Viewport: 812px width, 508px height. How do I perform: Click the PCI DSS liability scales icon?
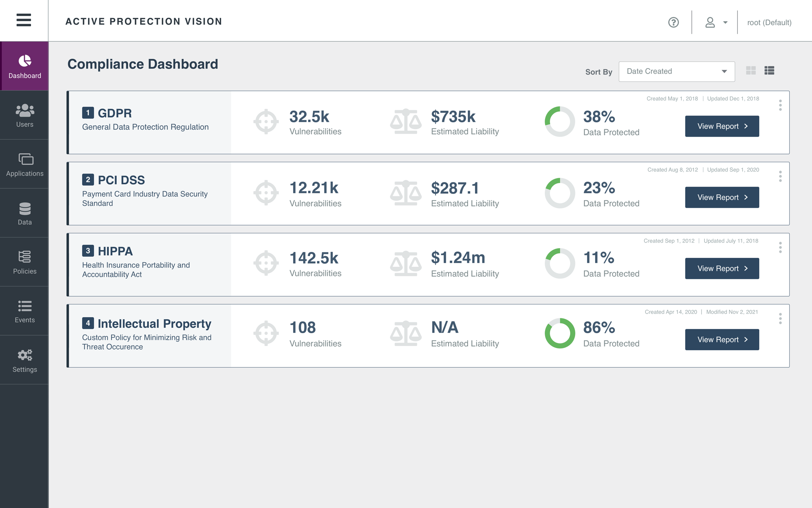[x=406, y=193]
